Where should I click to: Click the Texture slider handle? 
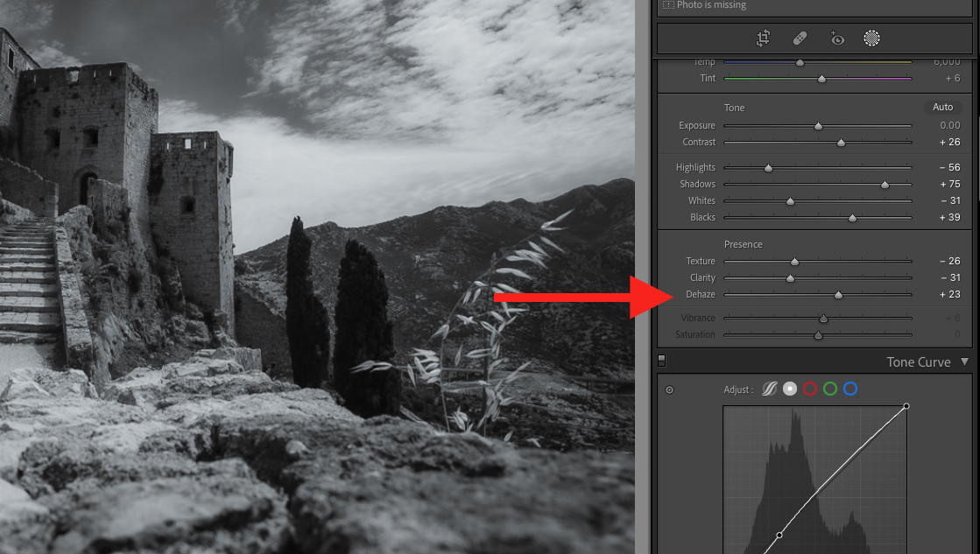[795, 262]
